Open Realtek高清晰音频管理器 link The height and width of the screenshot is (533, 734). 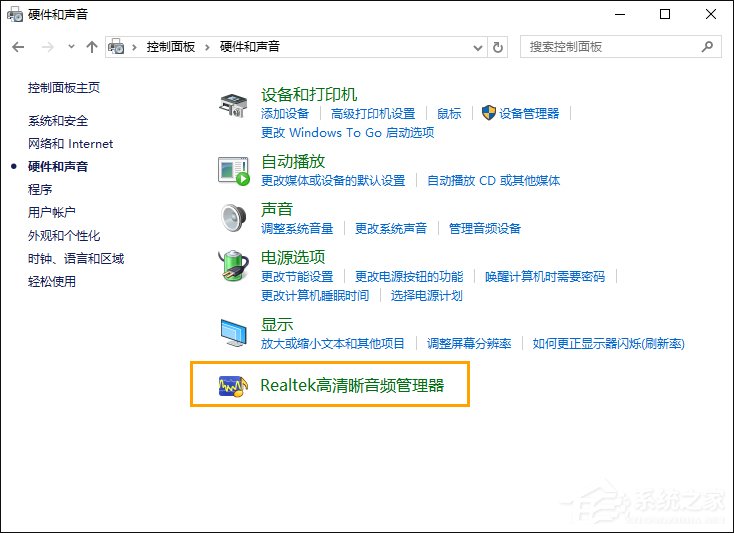click(x=351, y=385)
